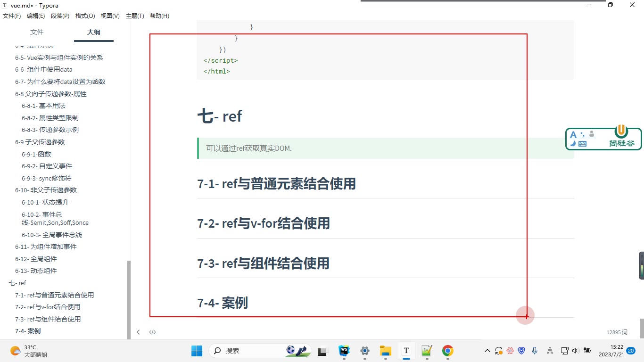
Task: Toggle source code mode
Action: tap(153, 332)
